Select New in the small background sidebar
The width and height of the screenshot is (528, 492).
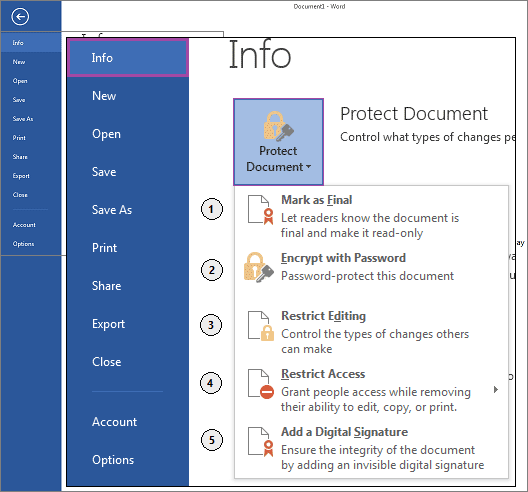coord(19,62)
